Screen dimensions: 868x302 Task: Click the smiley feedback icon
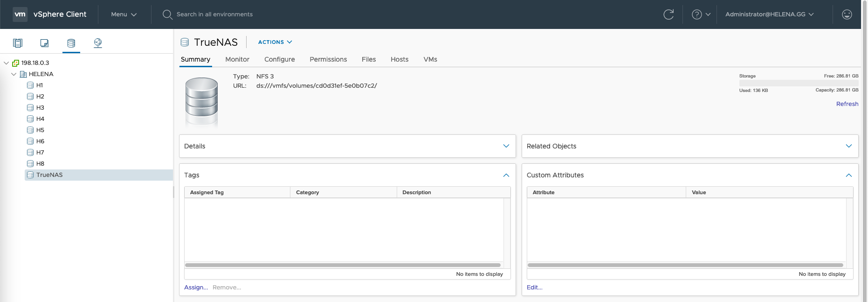pos(847,14)
